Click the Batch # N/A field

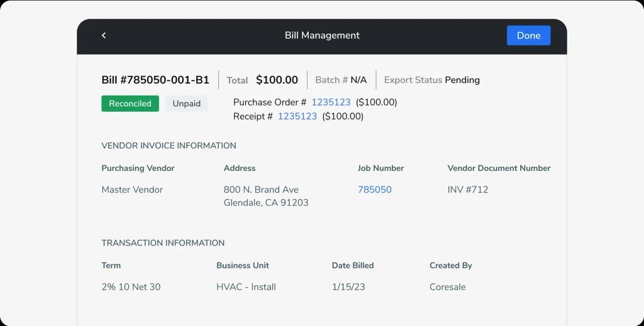[x=341, y=80]
